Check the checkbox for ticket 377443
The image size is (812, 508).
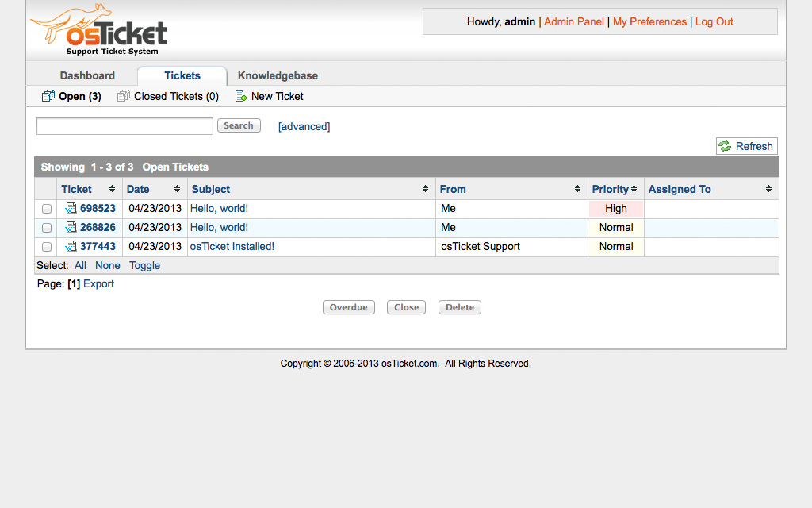click(x=46, y=246)
